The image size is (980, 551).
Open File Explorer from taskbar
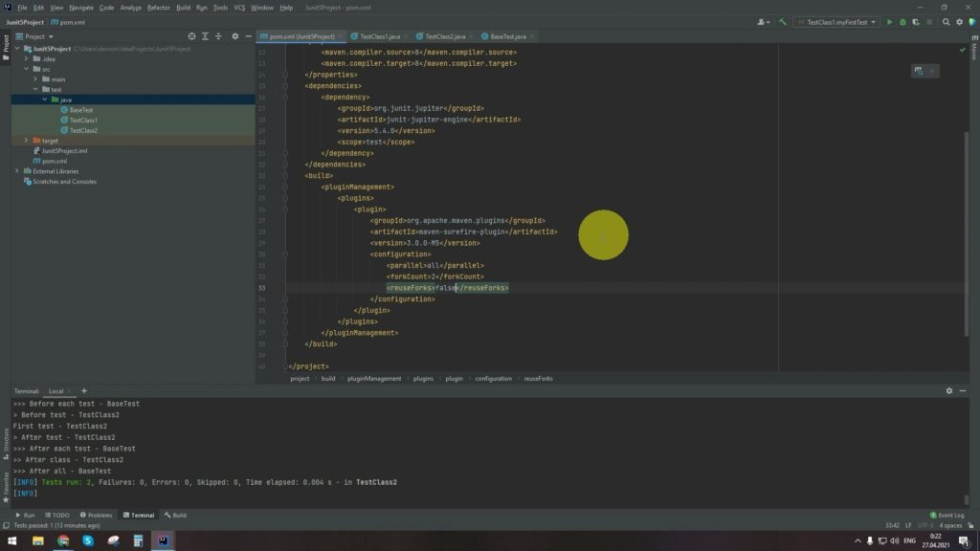[38, 541]
